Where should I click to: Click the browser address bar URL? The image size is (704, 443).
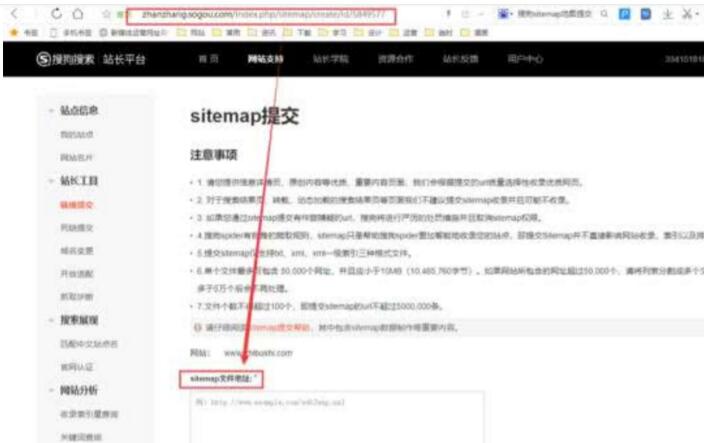[x=263, y=15]
